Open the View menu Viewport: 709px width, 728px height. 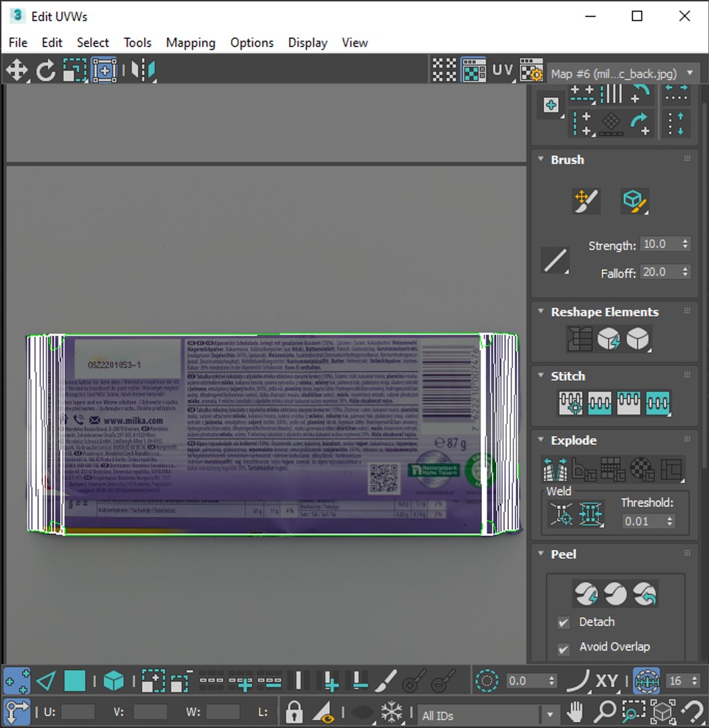click(x=355, y=42)
